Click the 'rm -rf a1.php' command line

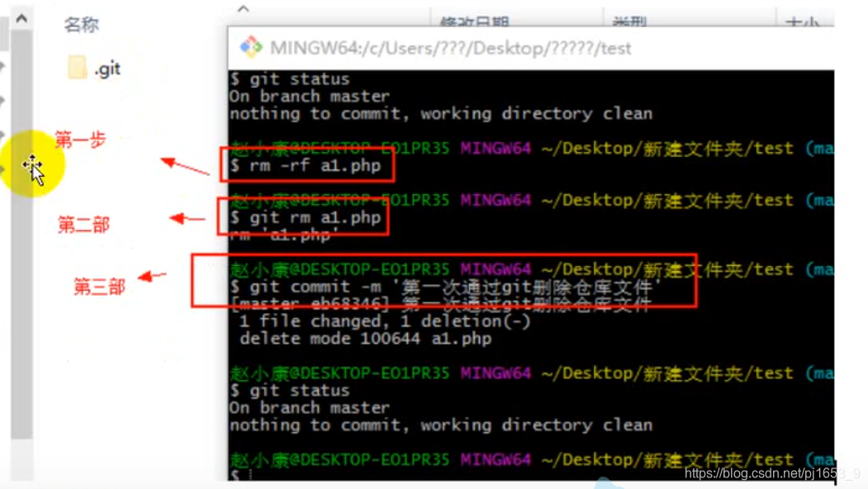coord(306,165)
